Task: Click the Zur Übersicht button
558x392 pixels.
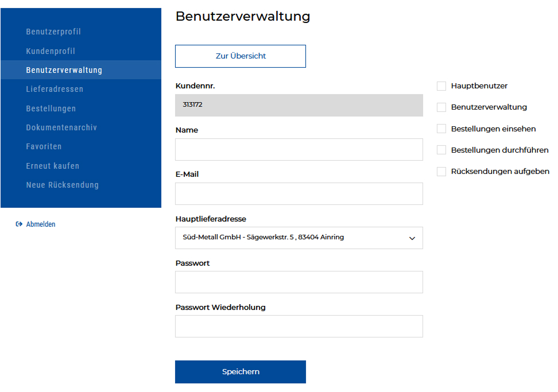Action: pyautogui.click(x=241, y=56)
